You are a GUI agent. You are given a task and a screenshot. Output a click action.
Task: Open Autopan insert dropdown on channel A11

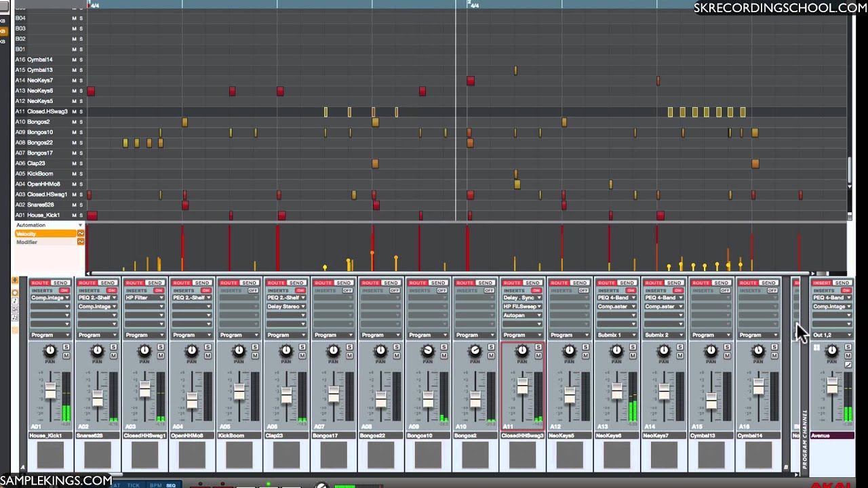click(x=522, y=315)
